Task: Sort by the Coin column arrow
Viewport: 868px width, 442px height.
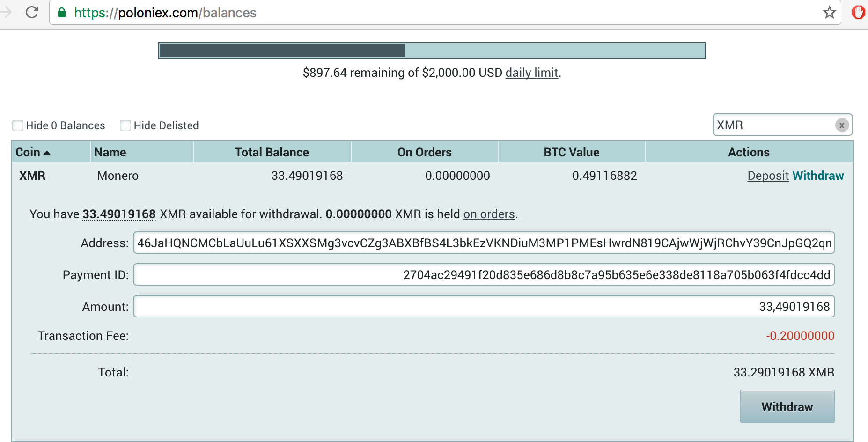Action: pos(47,153)
